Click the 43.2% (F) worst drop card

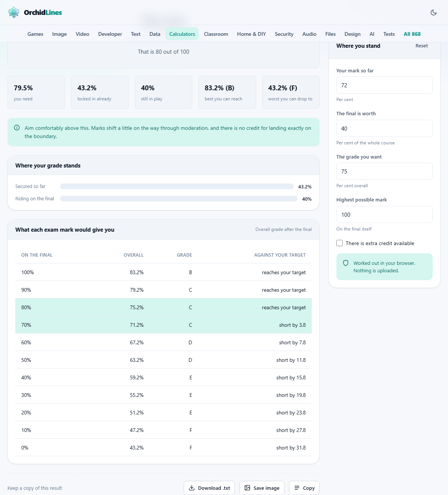291,93
